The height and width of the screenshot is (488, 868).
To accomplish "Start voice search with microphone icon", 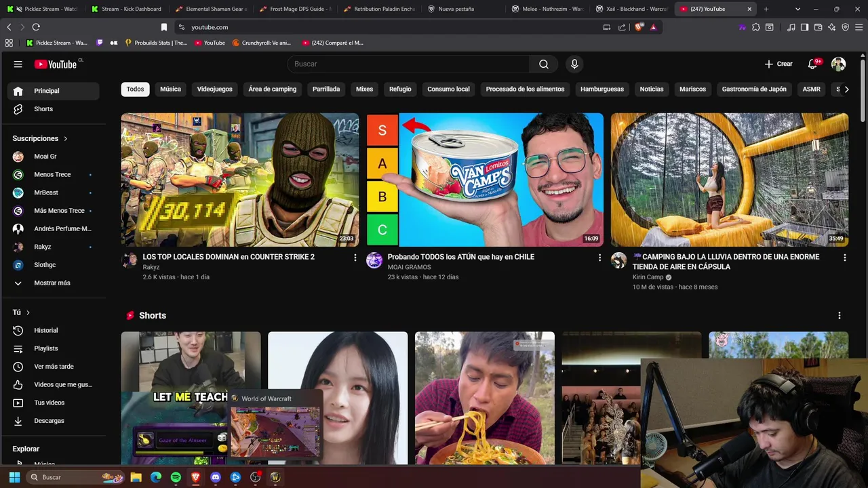I will tap(574, 64).
